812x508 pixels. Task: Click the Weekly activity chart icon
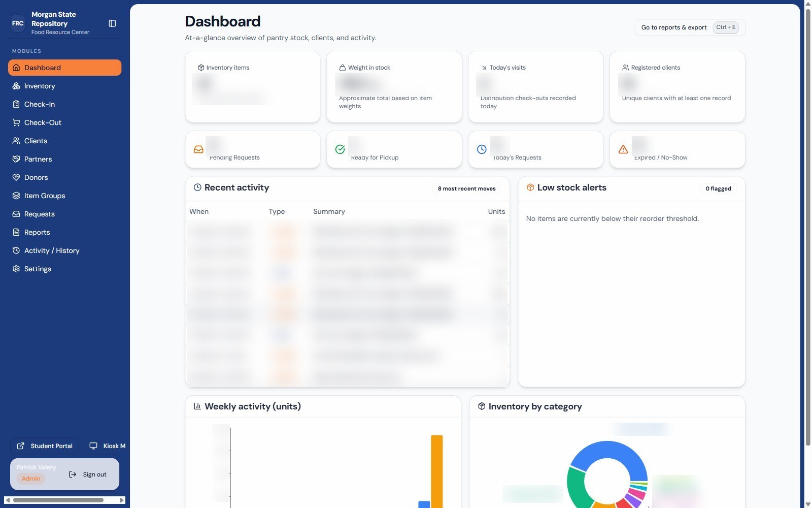(x=197, y=406)
